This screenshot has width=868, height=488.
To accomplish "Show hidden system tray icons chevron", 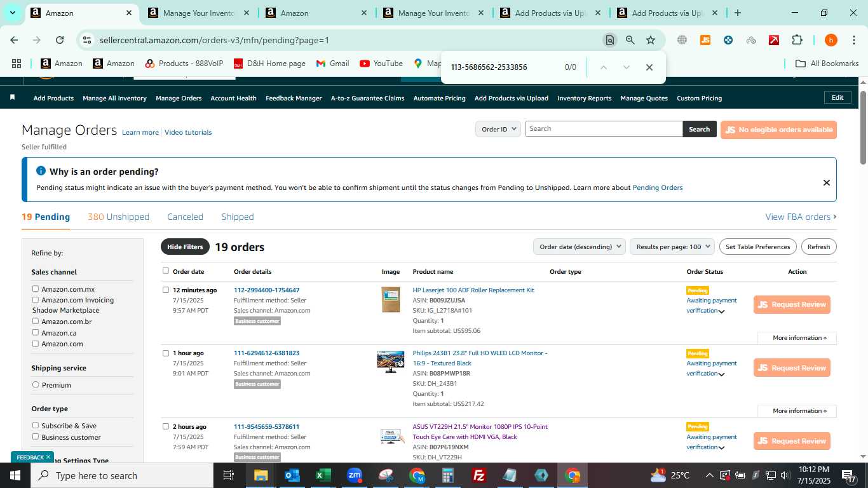I will [x=710, y=475].
